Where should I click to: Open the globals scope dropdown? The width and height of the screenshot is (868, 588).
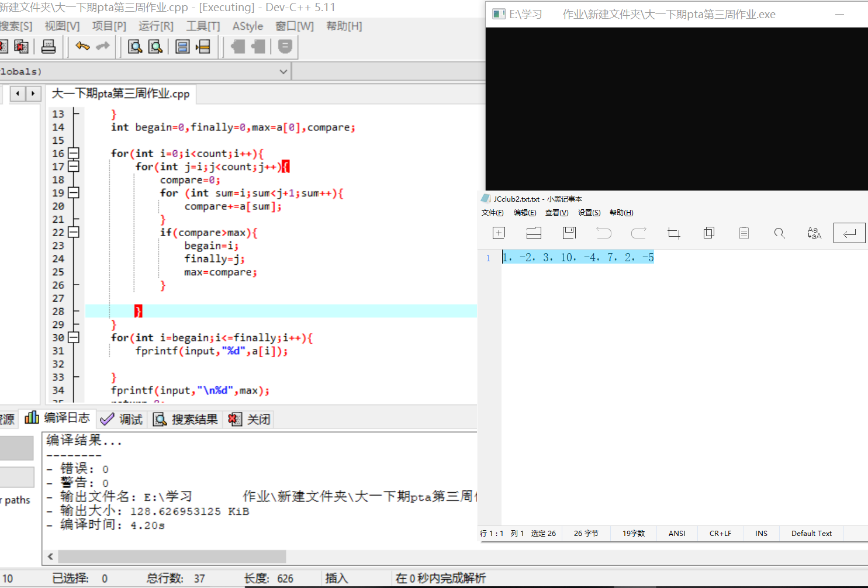coord(283,71)
